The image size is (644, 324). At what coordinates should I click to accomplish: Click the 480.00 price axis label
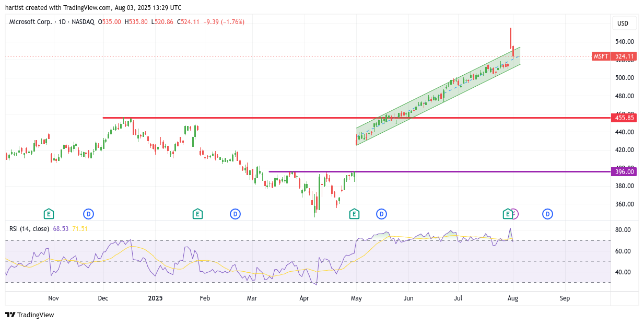click(x=624, y=96)
